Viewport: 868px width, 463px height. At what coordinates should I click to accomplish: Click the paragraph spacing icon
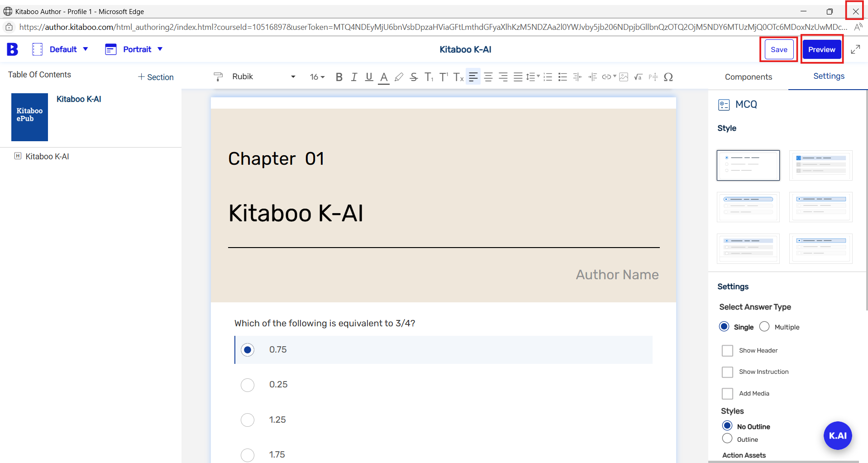653,77
